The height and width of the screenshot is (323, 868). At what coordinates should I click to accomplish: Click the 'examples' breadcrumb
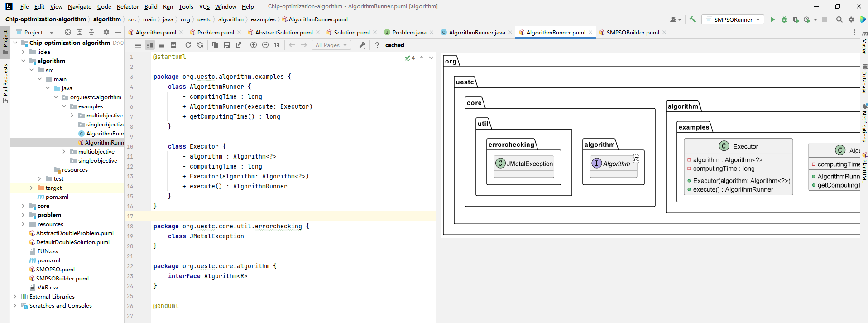(263, 19)
